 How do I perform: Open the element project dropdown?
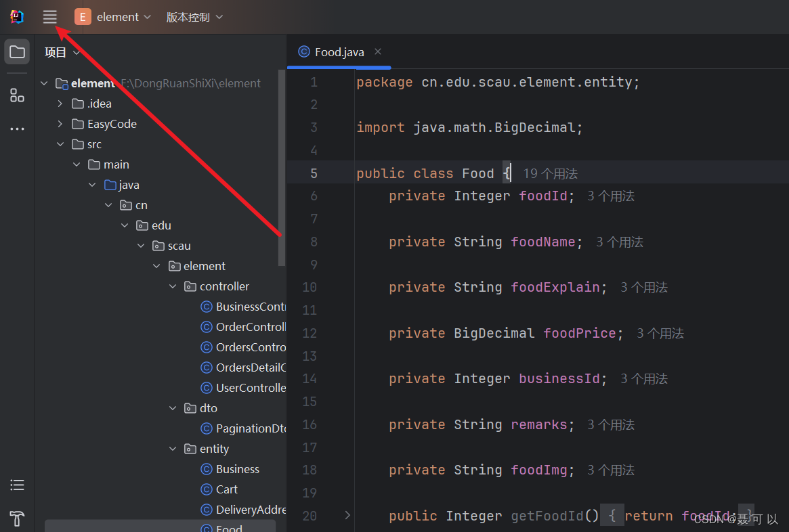click(123, 17)
